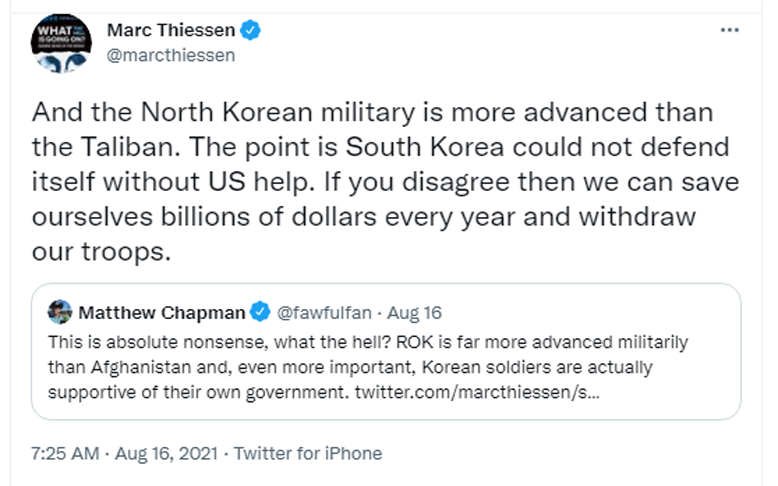The width and height of the screenshot is (778, 486).
Task: Open the @fawfulfan handle
Action: [x=324, y=313]
